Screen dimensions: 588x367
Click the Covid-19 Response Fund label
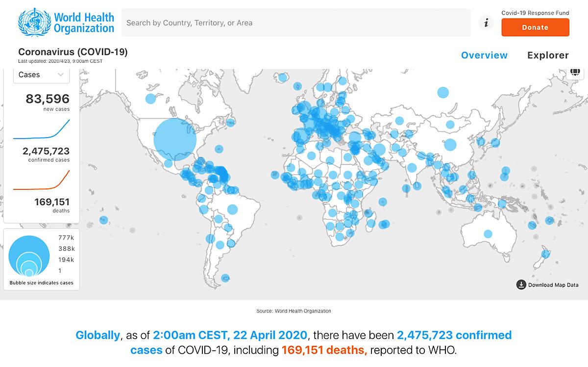coord(535,13)
